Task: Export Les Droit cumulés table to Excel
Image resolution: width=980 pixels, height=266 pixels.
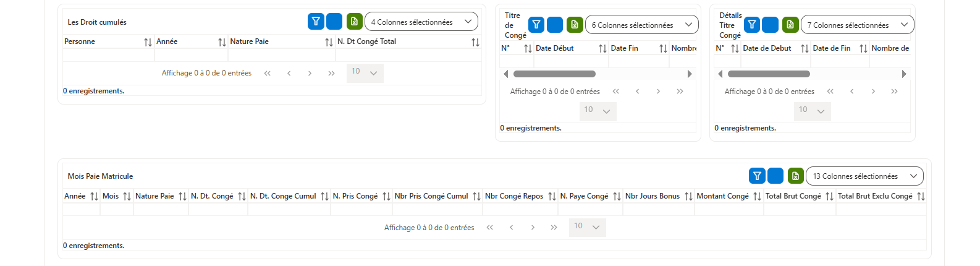Action: tap(355, 22)
